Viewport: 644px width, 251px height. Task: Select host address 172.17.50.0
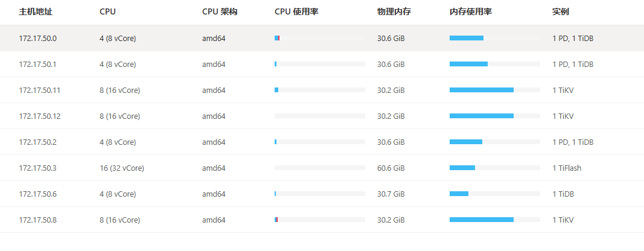coord(37,39)
